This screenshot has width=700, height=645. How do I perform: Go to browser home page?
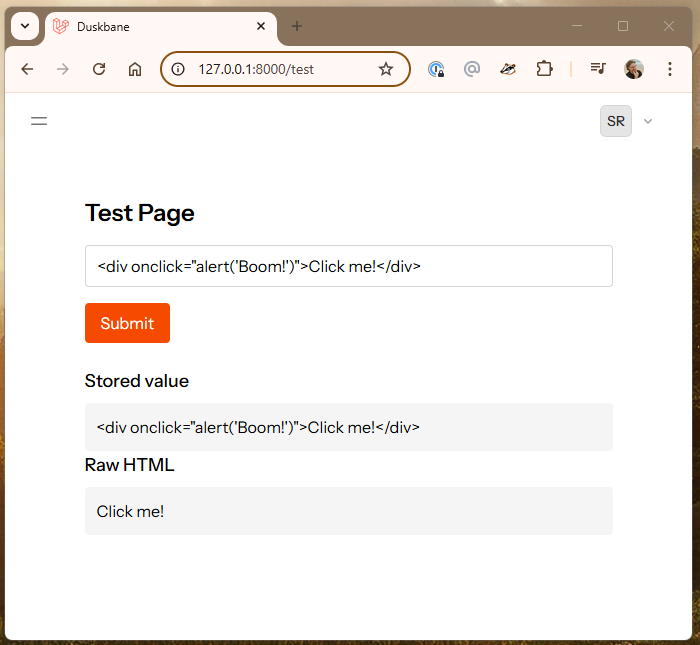135,69
